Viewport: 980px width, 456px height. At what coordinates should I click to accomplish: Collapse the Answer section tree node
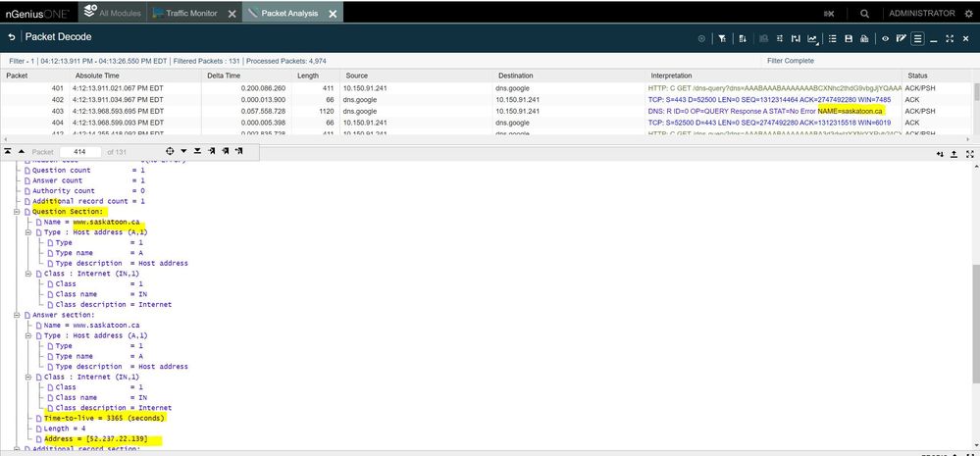pyautogui.click(x=17, y=315)
